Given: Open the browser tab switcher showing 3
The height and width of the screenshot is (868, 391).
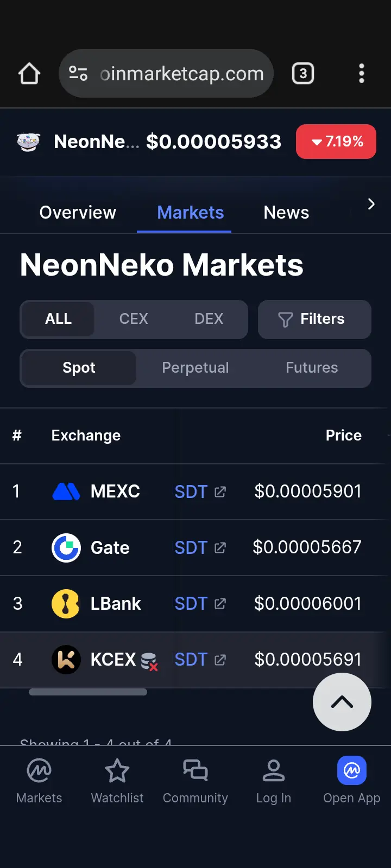Looking at the screenshot, I should click(x=303, y=73).
